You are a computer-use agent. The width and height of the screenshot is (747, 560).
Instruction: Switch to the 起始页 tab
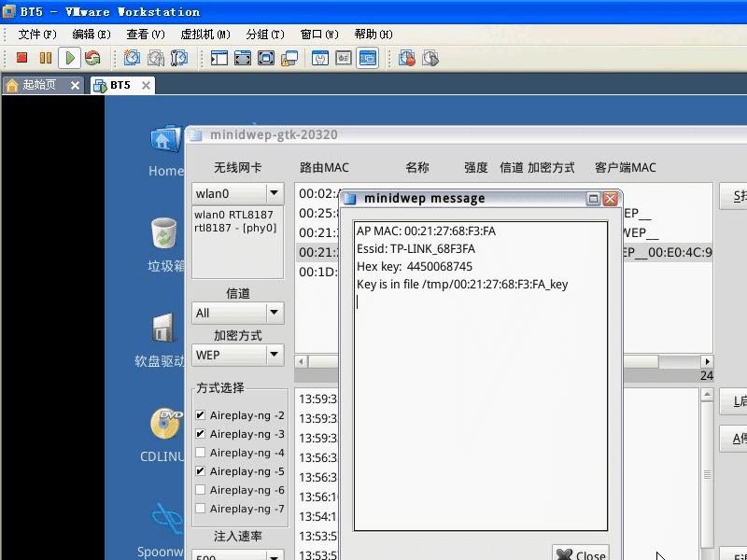pyautogui.click(x=38, y=85)
